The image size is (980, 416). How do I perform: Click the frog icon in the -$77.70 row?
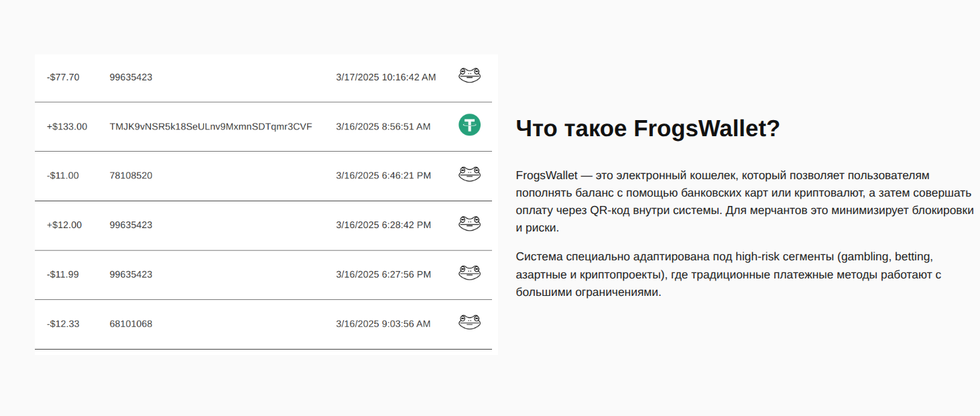point(469,75)
